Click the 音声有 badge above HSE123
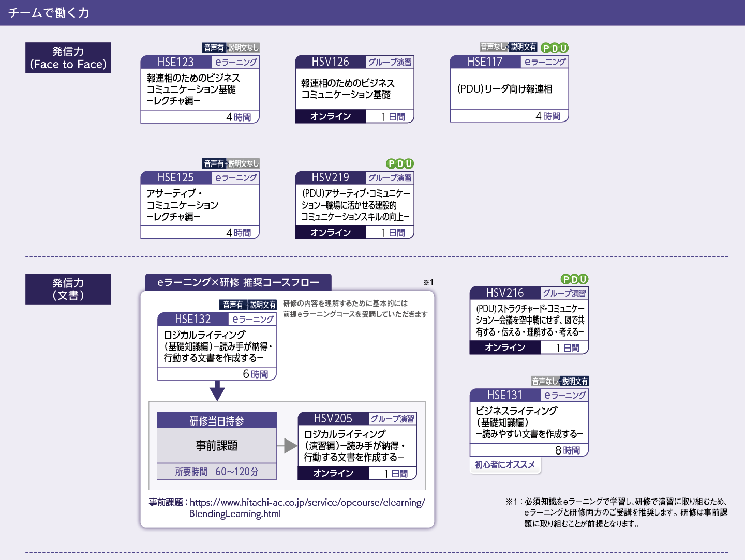Image resolution: width=745 pixels, height=560 pixels. coord(214,48)
